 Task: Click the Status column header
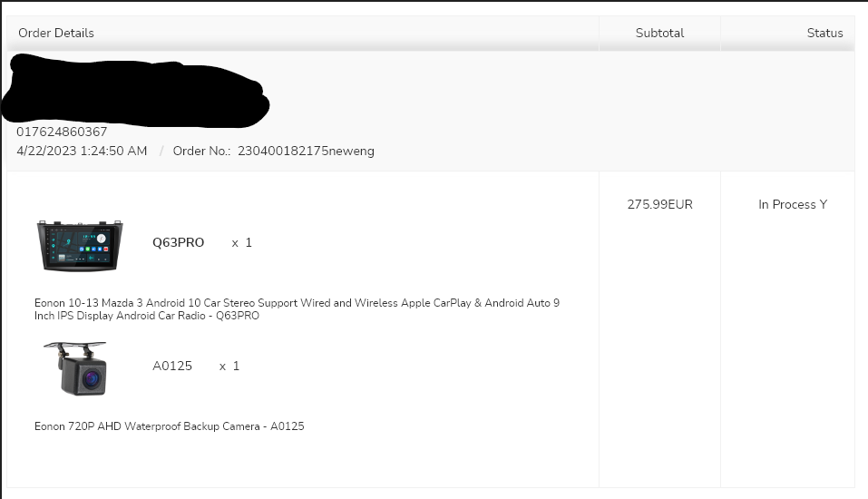coord(824,33)
